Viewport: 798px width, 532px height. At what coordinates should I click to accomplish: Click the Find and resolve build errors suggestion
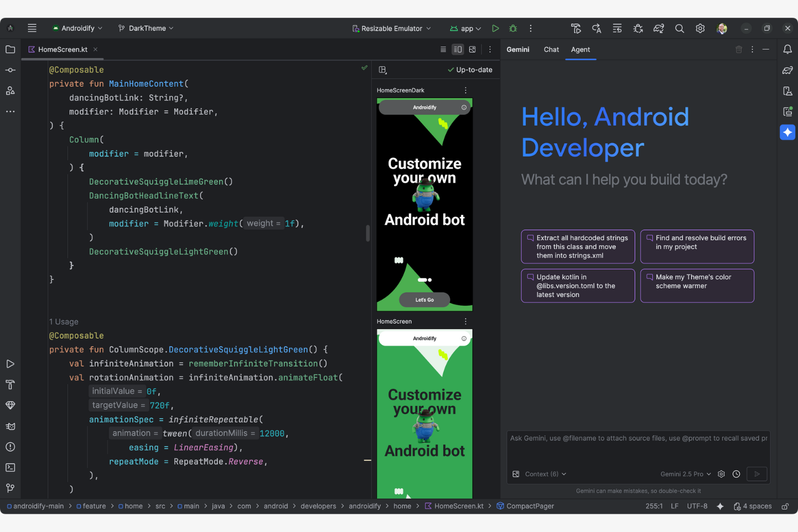697,246
